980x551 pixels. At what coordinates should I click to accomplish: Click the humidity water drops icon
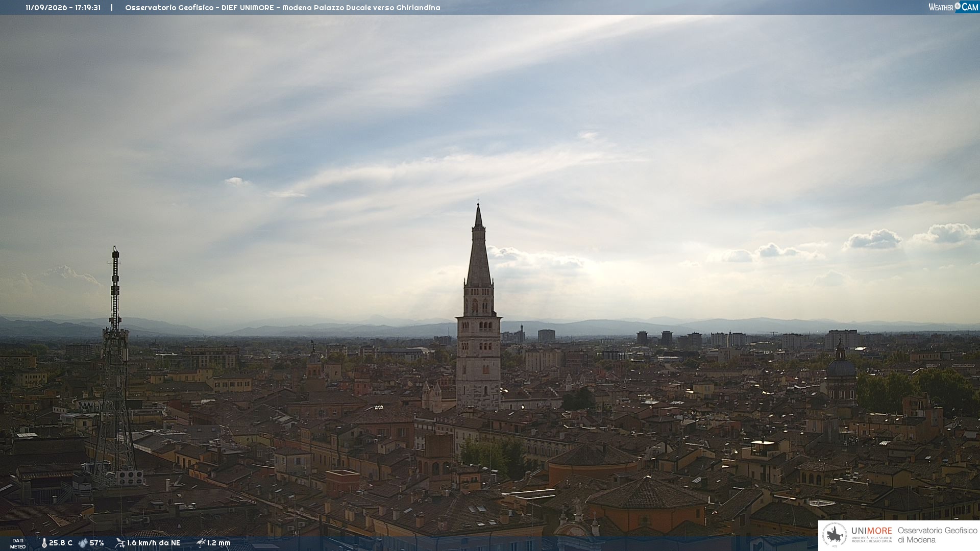tap(83, 543)
